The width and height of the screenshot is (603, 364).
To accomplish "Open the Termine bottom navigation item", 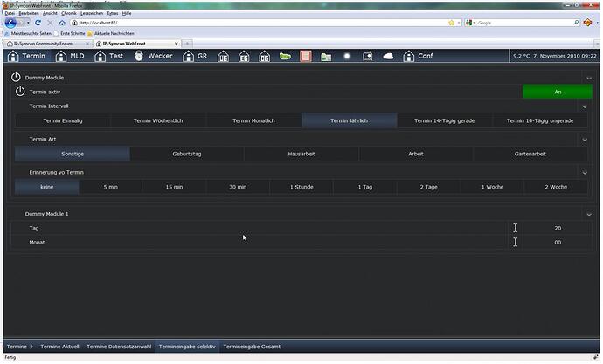I will tap(19, 347).
